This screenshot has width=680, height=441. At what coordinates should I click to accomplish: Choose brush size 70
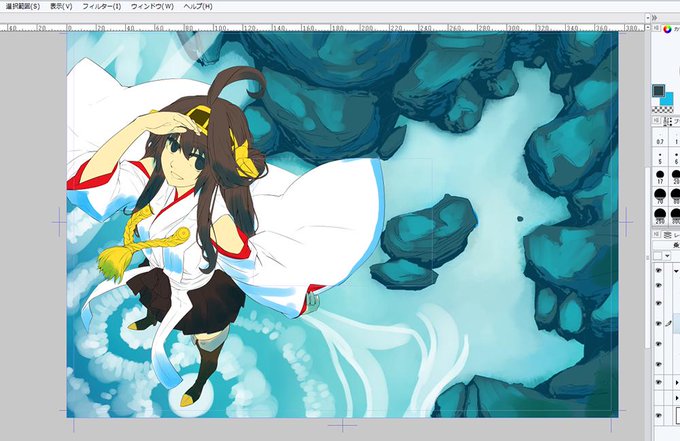coord(660,196)
